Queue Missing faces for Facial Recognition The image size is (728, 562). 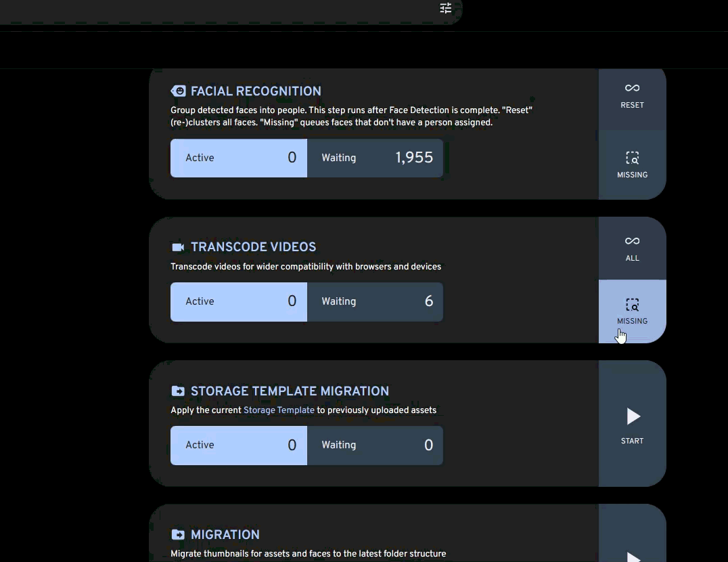click(633, 165)
